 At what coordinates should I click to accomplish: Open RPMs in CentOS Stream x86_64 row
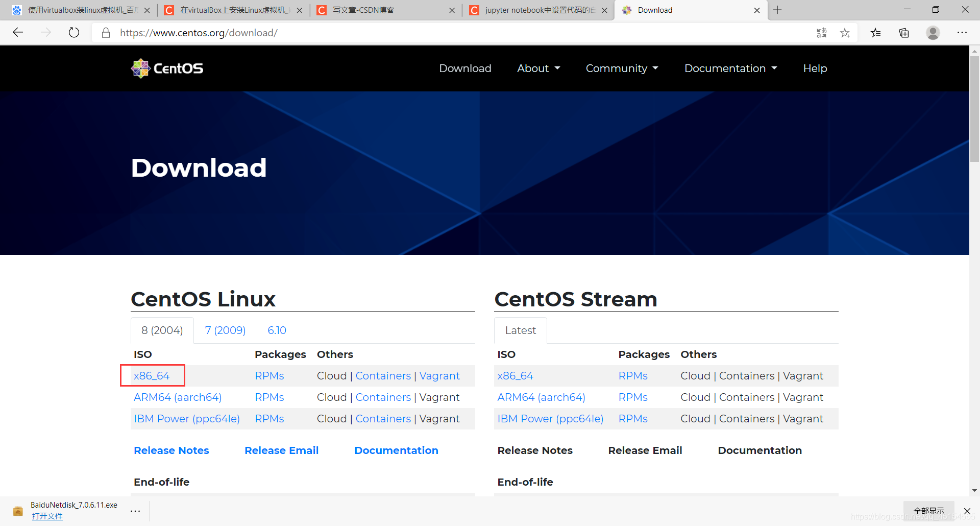633,376
